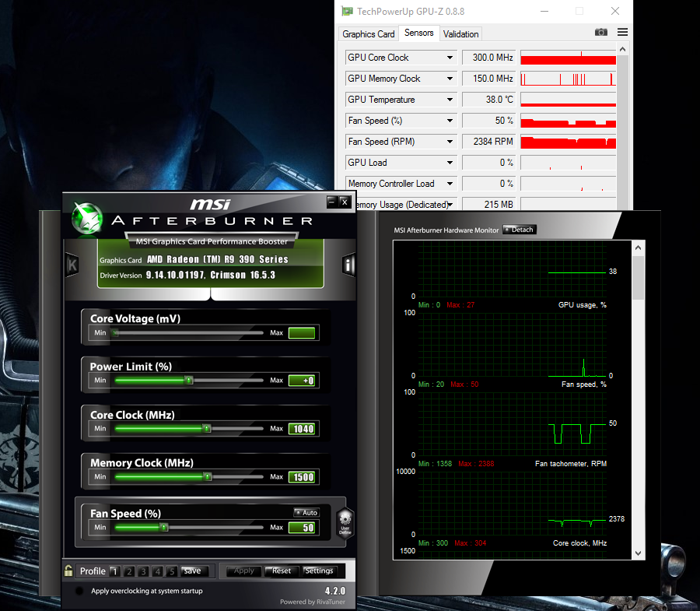
Task: Click the Fan Speed (RPM) sensor graph
Action: pos(569,142)
